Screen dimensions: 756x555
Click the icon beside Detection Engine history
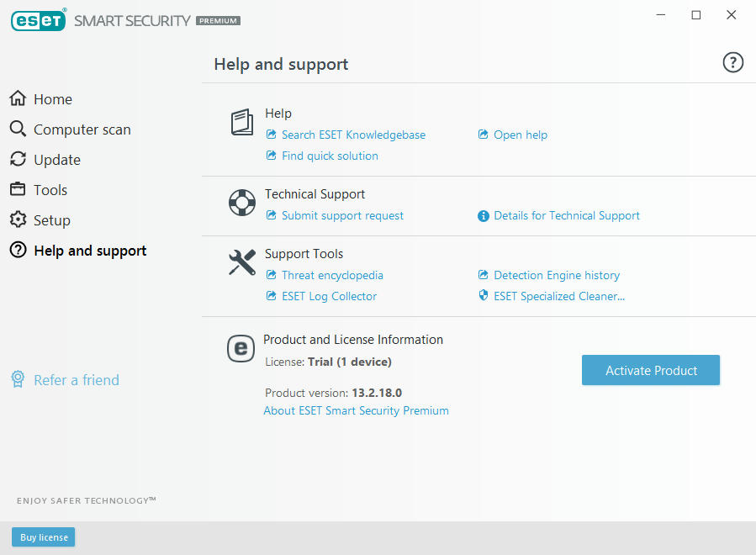(x=483, y=275)
